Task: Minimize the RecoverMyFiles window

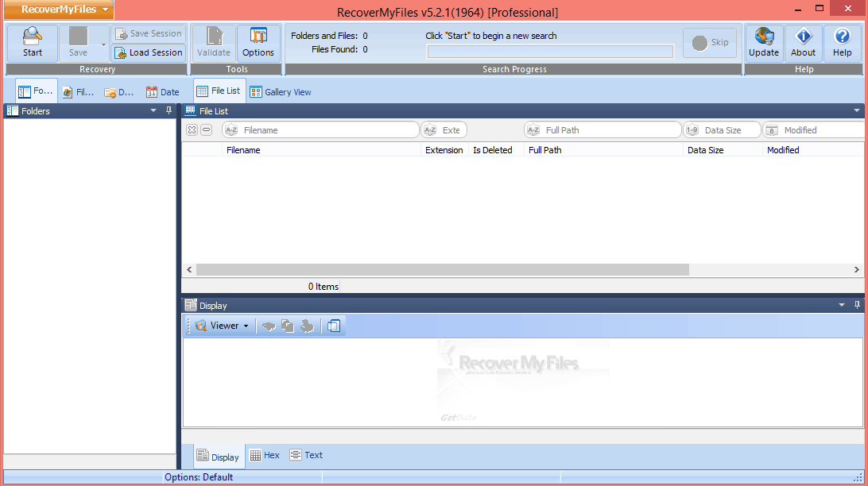Action: (x=798, y=10)
